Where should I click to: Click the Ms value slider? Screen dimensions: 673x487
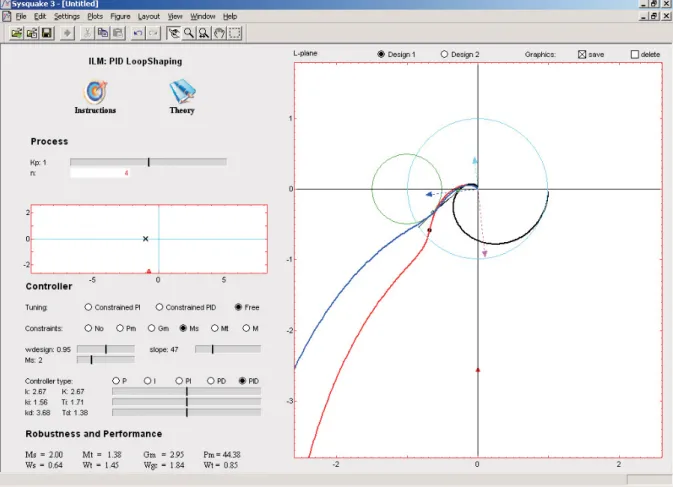click(x=106, y=360)
